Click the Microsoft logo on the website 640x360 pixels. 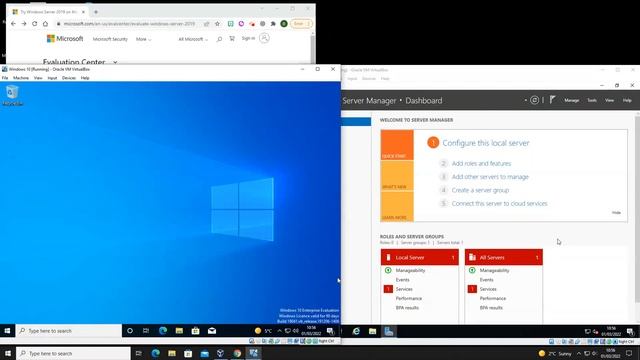point(65,39)
